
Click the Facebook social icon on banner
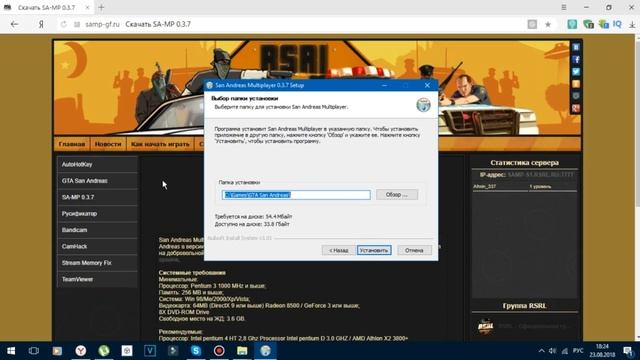pos(576,60)
